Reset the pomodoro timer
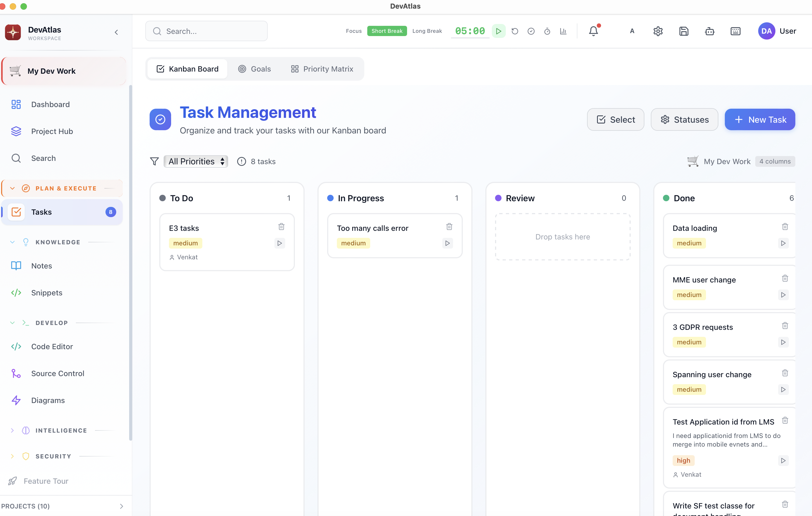Screen dimensions: 812x516 515,31
